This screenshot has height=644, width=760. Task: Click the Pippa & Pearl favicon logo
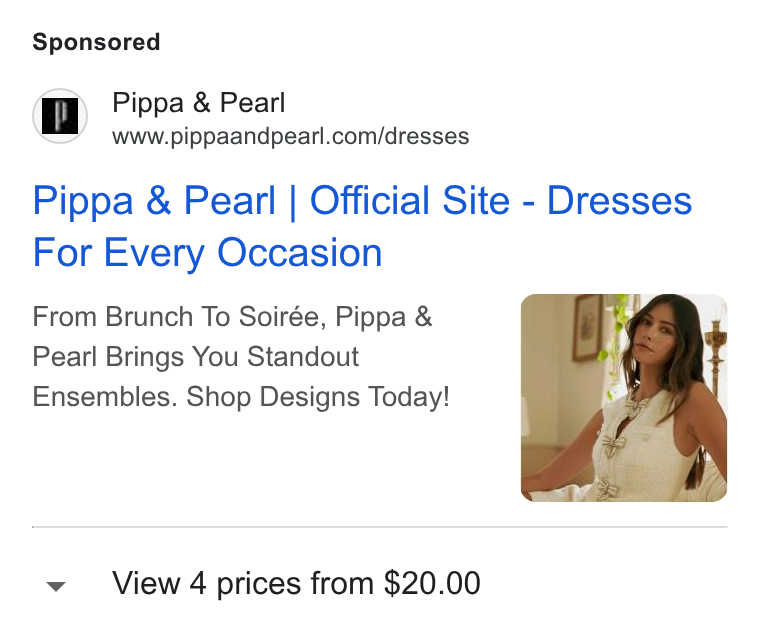[x=60, y=116]
